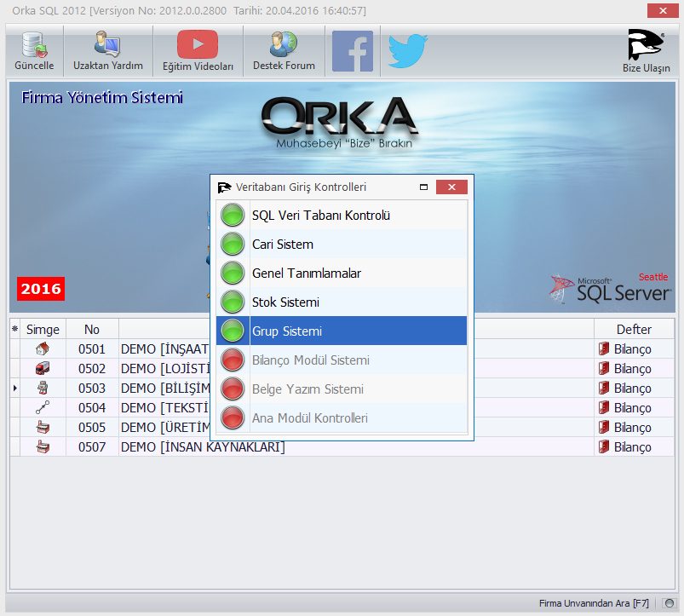Click the Facebook icon in toolbar
Viewport: 684px width, 616px height.
coord(353,50)
